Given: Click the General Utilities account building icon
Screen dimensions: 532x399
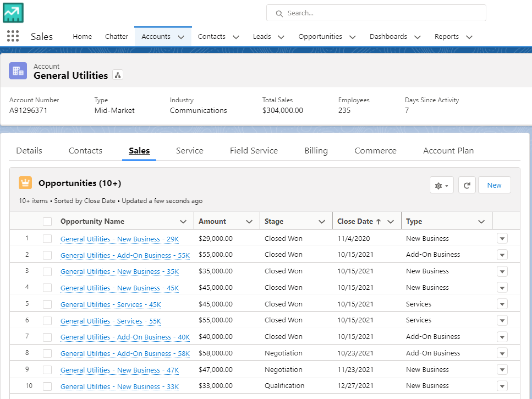Looking at the screenshot, I should 18,71.
